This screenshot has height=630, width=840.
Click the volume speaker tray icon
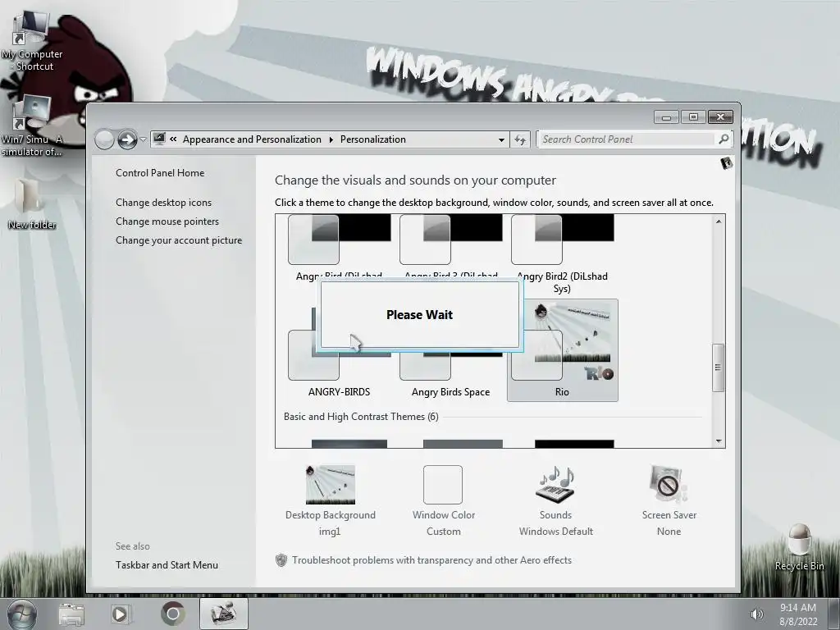coord(756,614)
